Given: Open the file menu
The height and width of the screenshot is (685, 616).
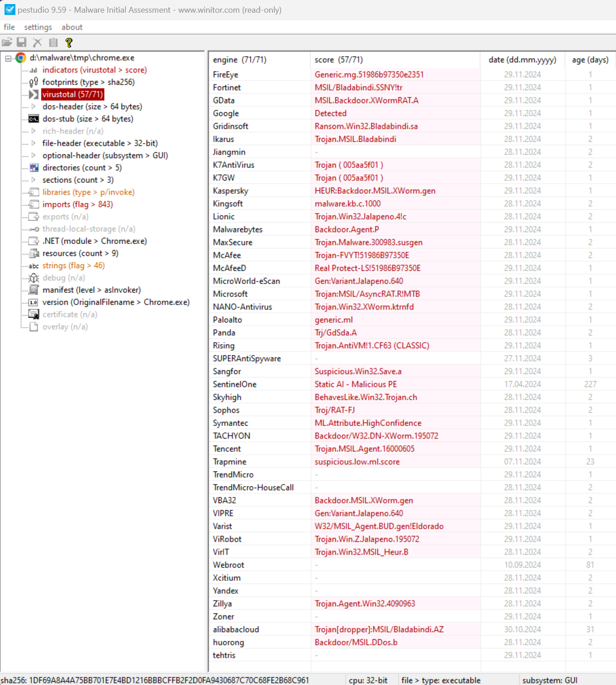Looking at the screenshot, I should pyautogui.click(x=9, y=27).
